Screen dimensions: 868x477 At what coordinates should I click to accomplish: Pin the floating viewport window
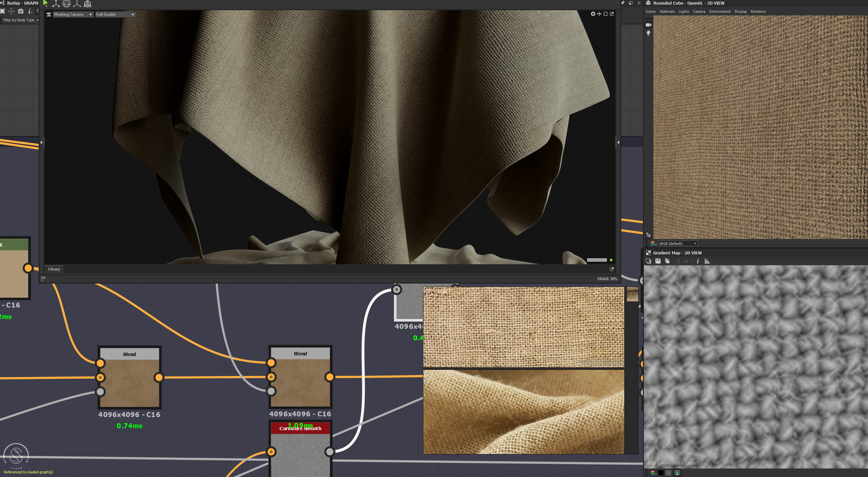(x=623, y=3)
